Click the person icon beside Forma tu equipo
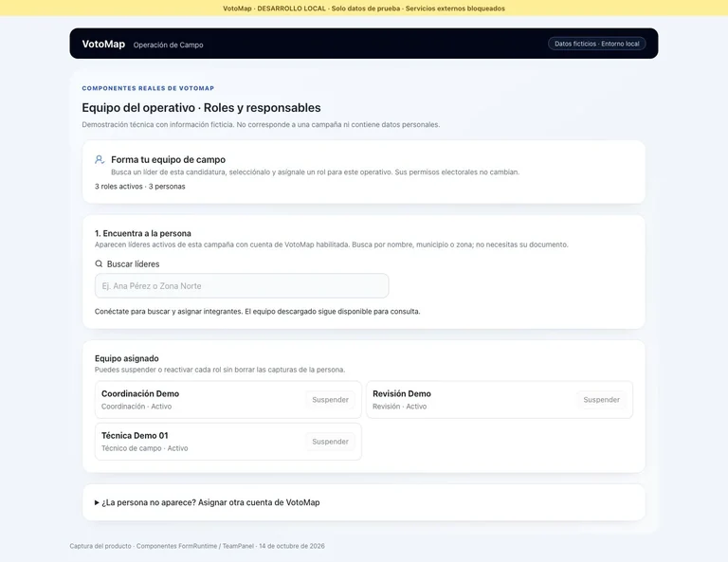The image size is (728, 562). pyautogui.click(x=100, y=159)
